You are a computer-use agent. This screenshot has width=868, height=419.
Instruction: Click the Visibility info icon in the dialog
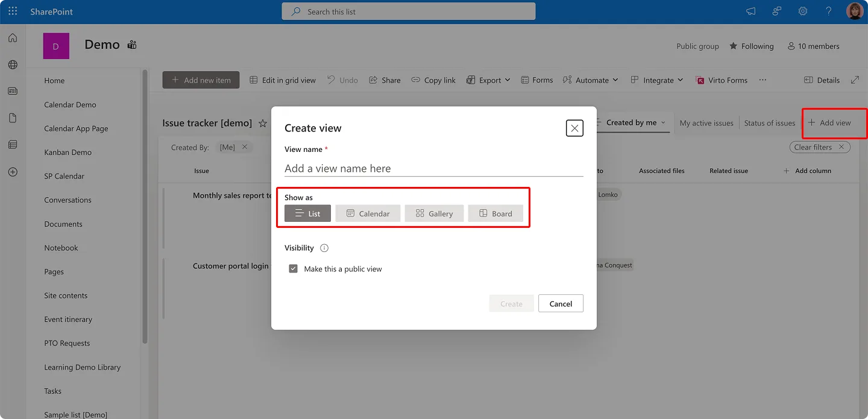(324, 247)
